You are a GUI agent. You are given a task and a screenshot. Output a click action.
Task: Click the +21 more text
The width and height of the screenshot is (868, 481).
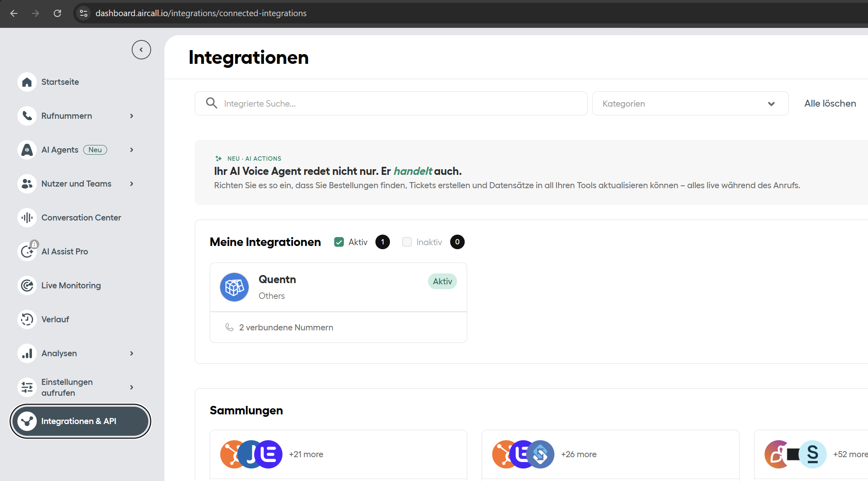click(x=306, y=454)
